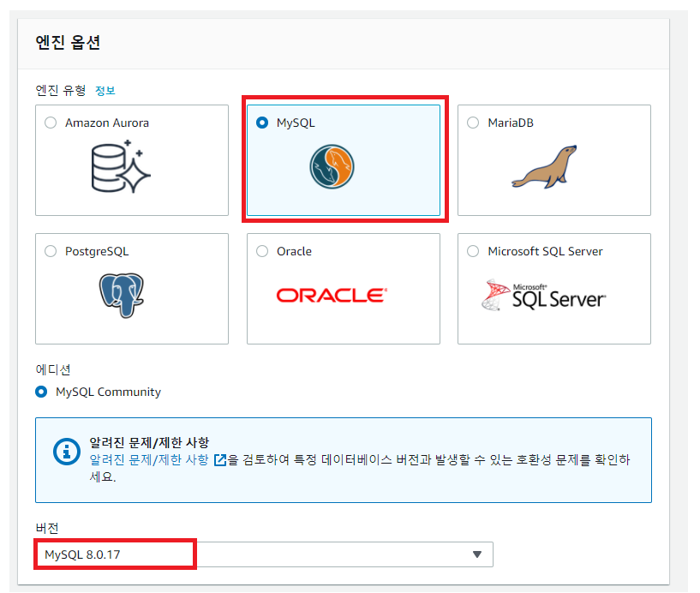The width and height of the screenshot is (700, 593).
Task: Click the MariaDB label text
Action: 511,123
